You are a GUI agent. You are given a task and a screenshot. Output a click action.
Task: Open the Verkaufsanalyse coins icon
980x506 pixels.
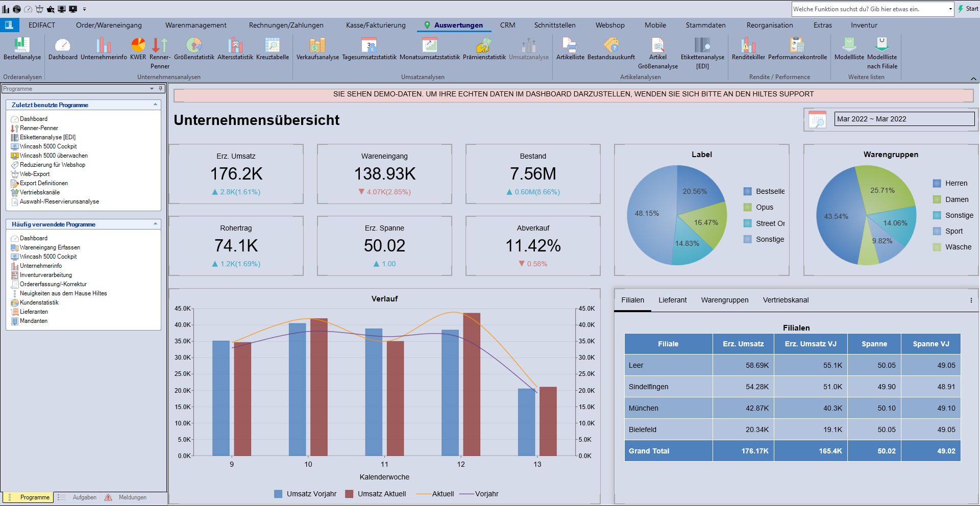click(x=317, y=46)
